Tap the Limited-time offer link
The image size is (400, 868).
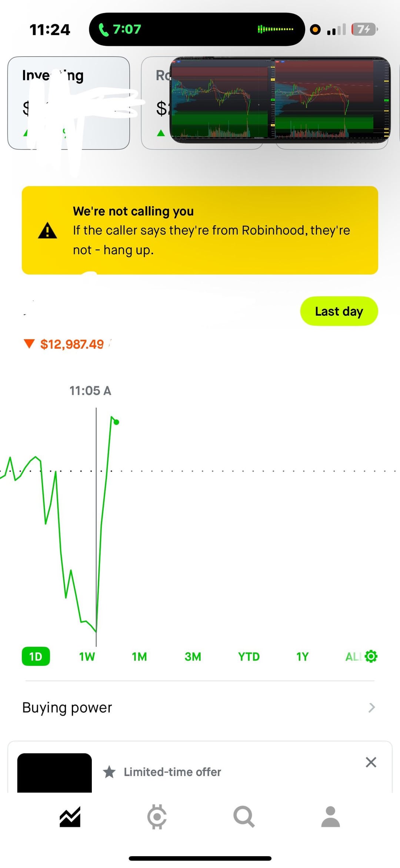(x=172, y=772)
